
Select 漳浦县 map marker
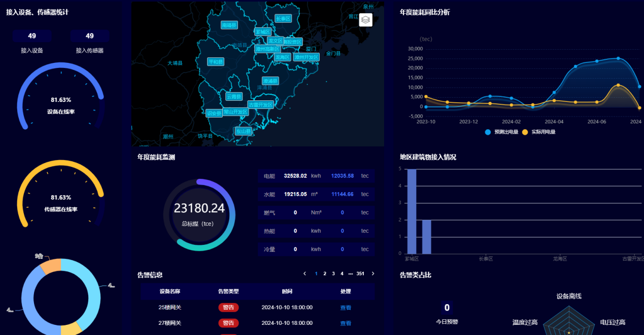(270, 81)
